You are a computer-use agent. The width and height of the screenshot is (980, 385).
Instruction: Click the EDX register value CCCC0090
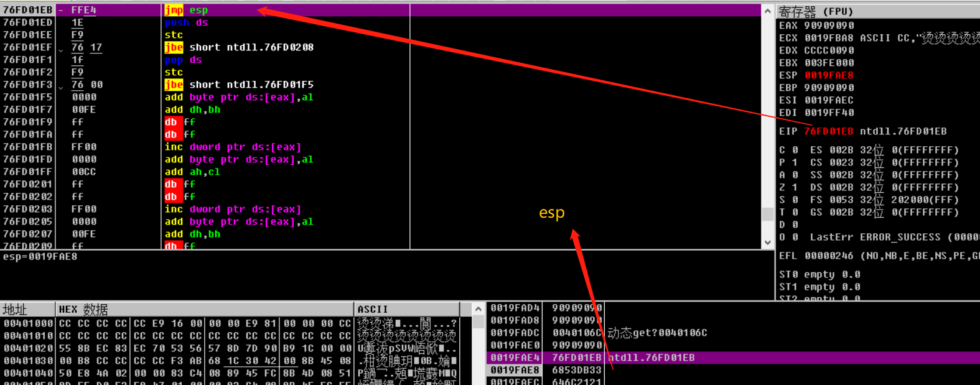tap(829, 50)
